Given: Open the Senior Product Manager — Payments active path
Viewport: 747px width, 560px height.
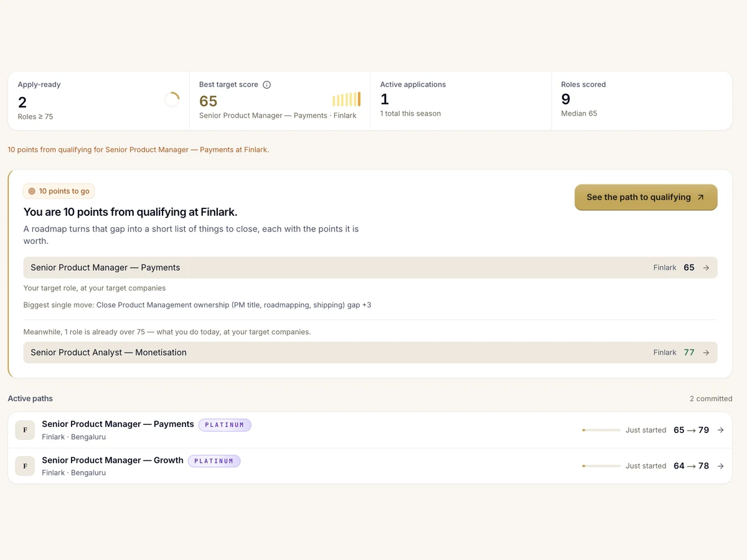Looking at the screenshot, I should 370,430.
